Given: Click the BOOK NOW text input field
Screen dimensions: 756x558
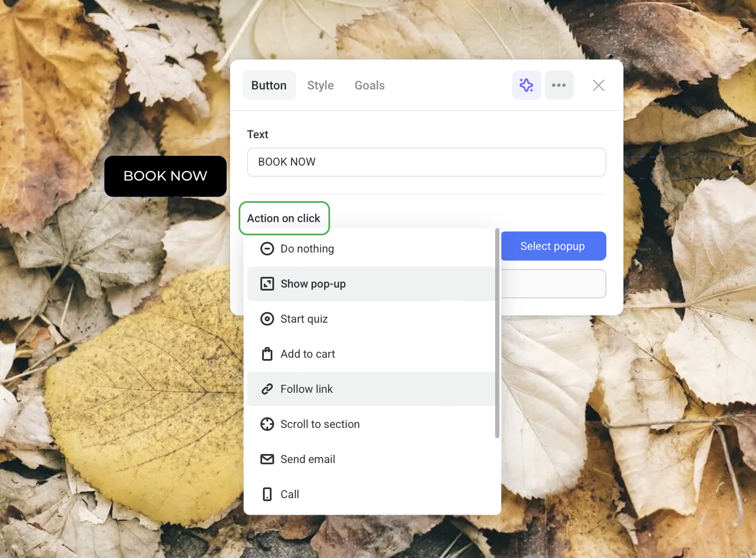Looking at the screenshot, I should 426,162.
